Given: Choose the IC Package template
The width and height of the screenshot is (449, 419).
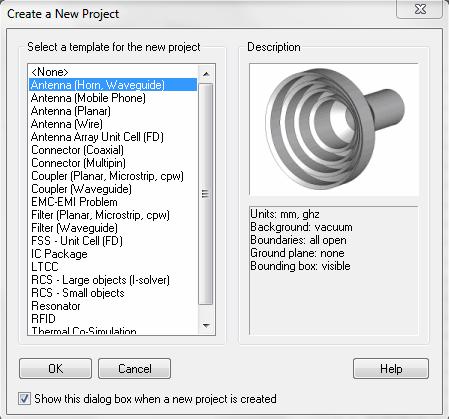Looking at the screenshot, I should (x=113, y=254).
